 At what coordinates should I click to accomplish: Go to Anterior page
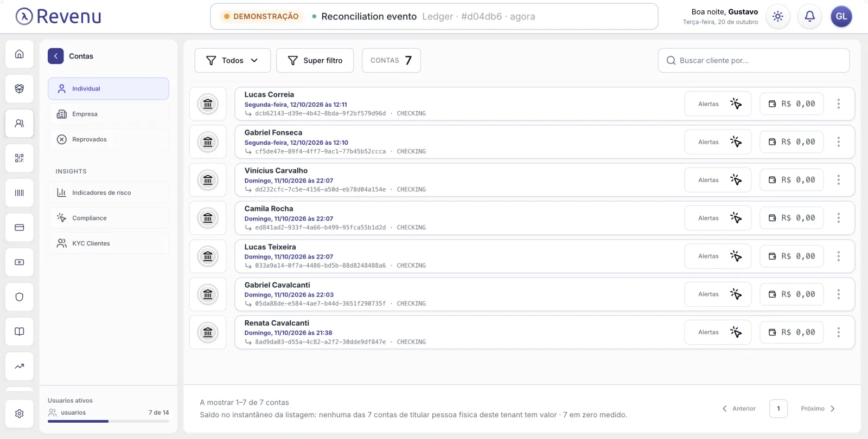pyautogui.click(x=739, y=409)
